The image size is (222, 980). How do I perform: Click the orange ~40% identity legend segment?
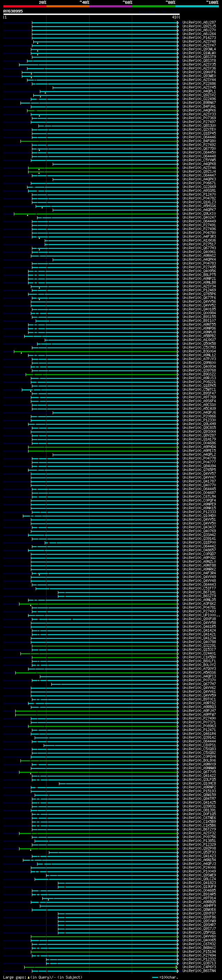coord(68,6)
